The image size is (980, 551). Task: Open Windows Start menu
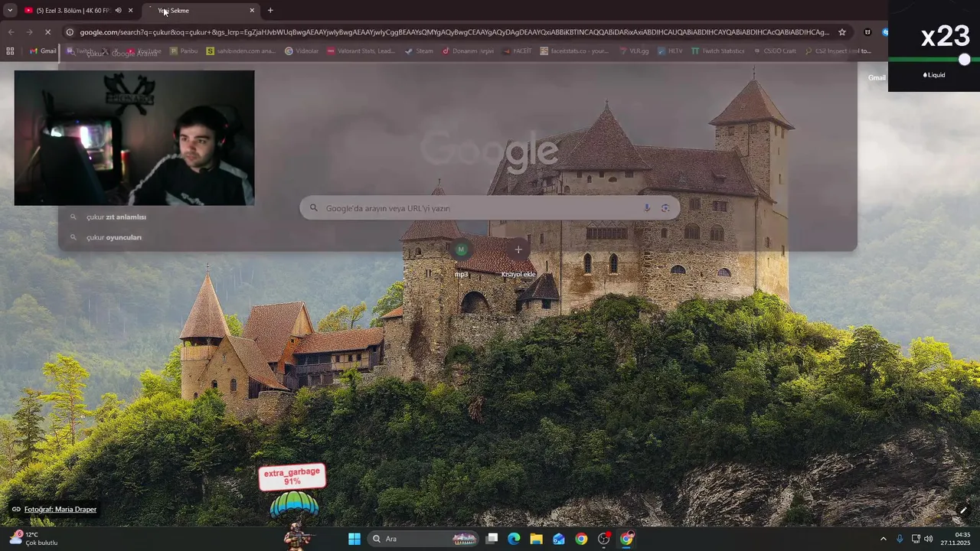(x=354, y=539)
